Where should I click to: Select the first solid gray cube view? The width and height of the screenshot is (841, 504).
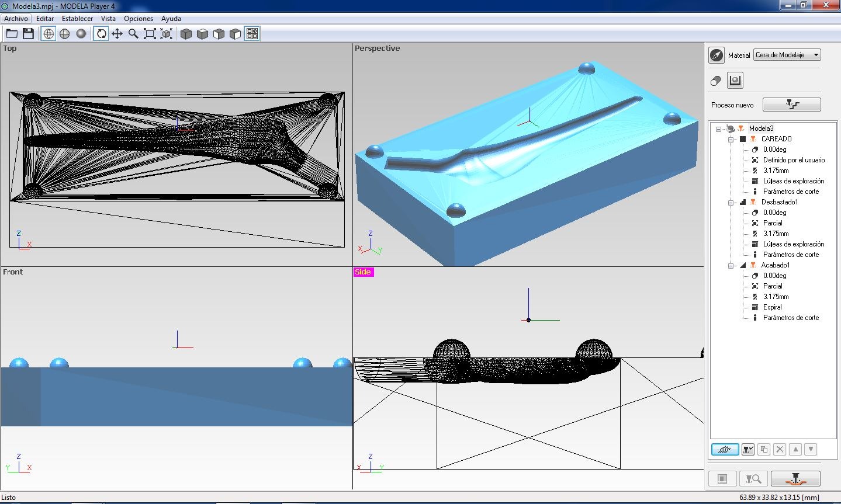[186, 34]
